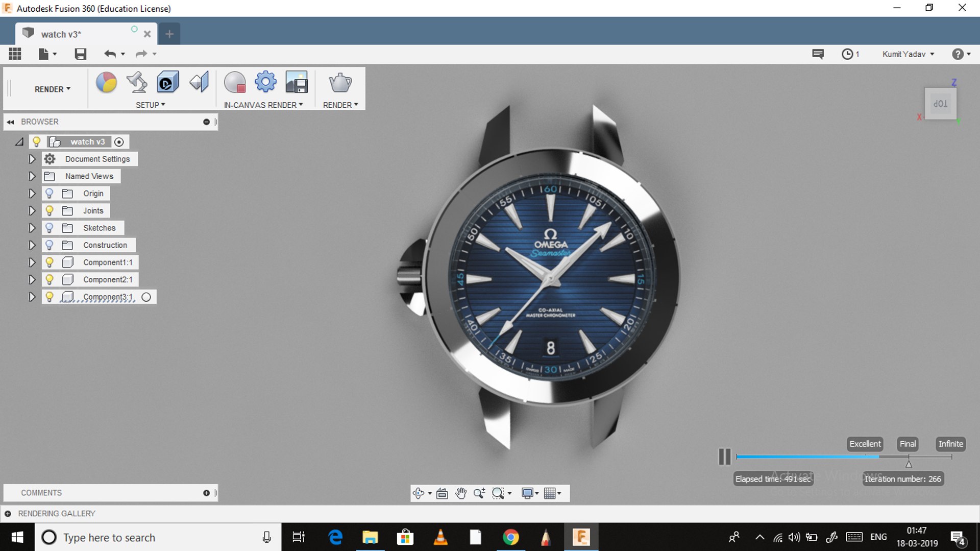Click the TOP face of the ViewCube
This screenshot has height=551, width=980.
(941, 104)
